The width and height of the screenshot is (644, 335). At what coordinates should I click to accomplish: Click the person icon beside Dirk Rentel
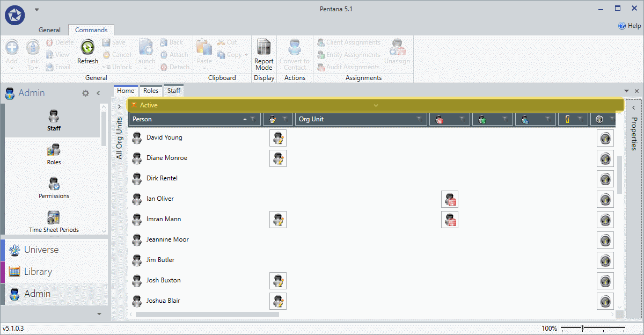click(137, 178)
